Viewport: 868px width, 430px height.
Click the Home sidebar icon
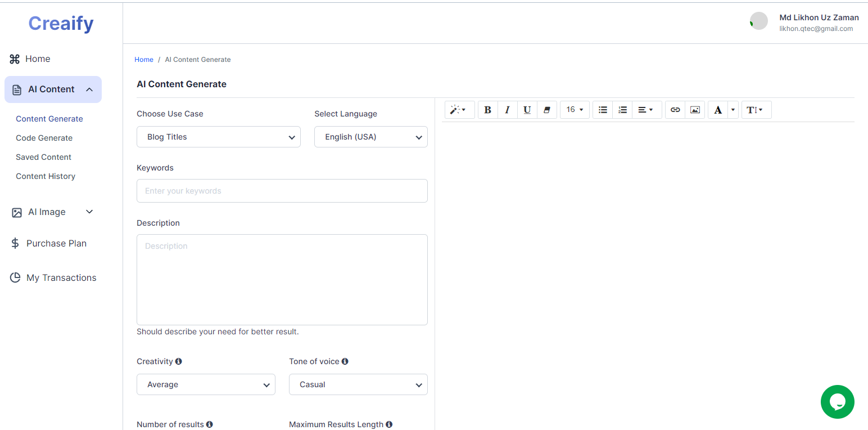tap(15, 59)
